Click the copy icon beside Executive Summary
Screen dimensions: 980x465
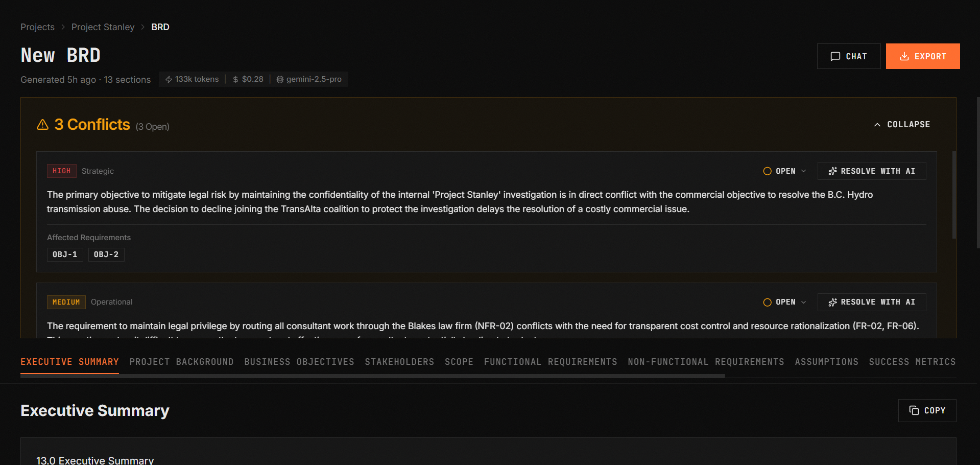tap(914, 410)
